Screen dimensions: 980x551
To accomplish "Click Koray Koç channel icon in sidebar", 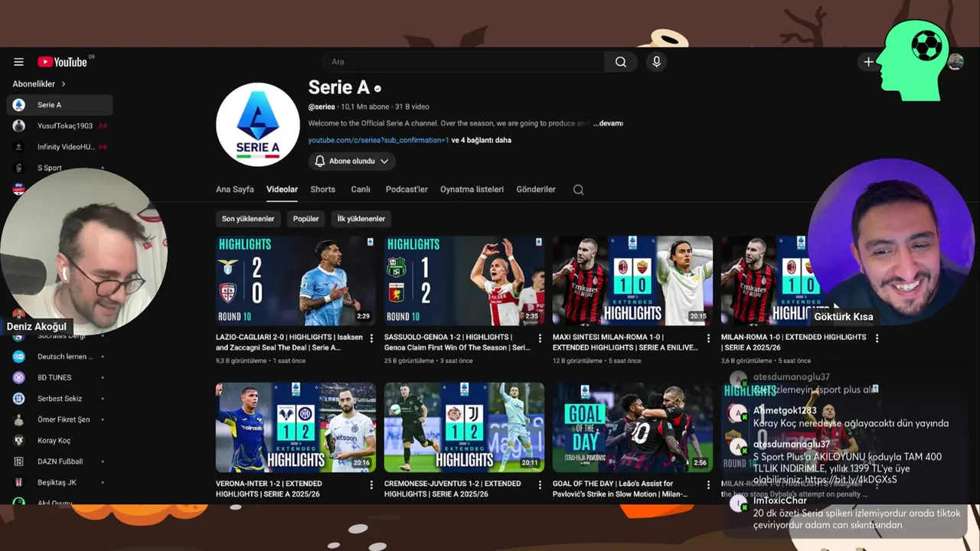I will [19, 441].
